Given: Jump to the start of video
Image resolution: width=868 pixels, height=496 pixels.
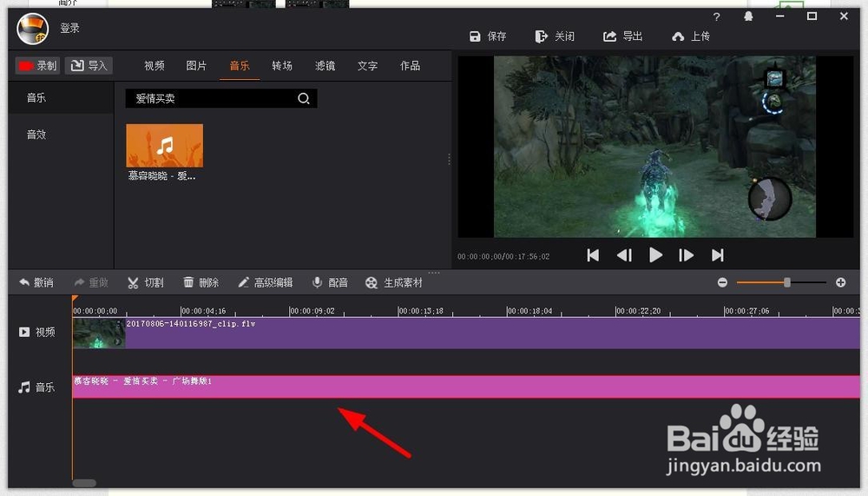Looking at the screenshot, I should coord(593,255).
